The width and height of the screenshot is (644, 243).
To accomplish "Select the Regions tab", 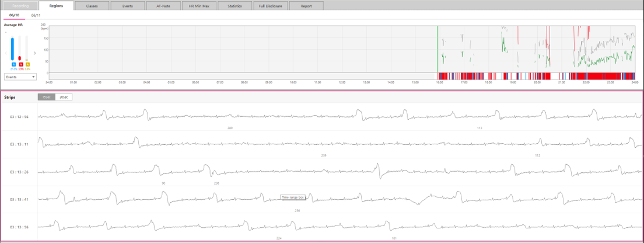I will [x=56, y=6].
